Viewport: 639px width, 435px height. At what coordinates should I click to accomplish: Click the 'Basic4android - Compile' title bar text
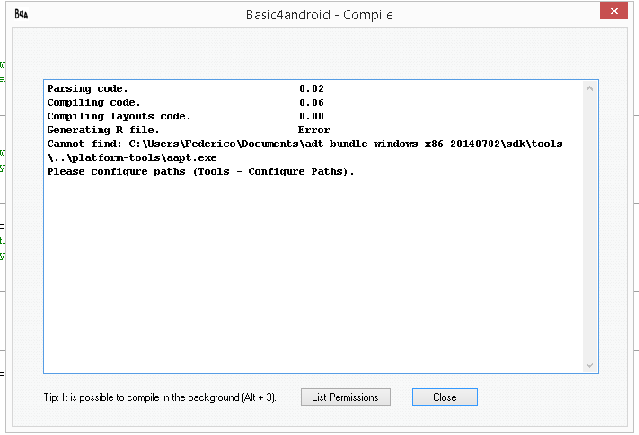[319, 15]
